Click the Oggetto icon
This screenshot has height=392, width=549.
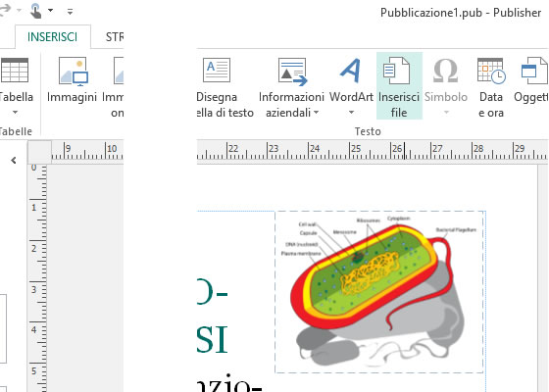[534, 71]
